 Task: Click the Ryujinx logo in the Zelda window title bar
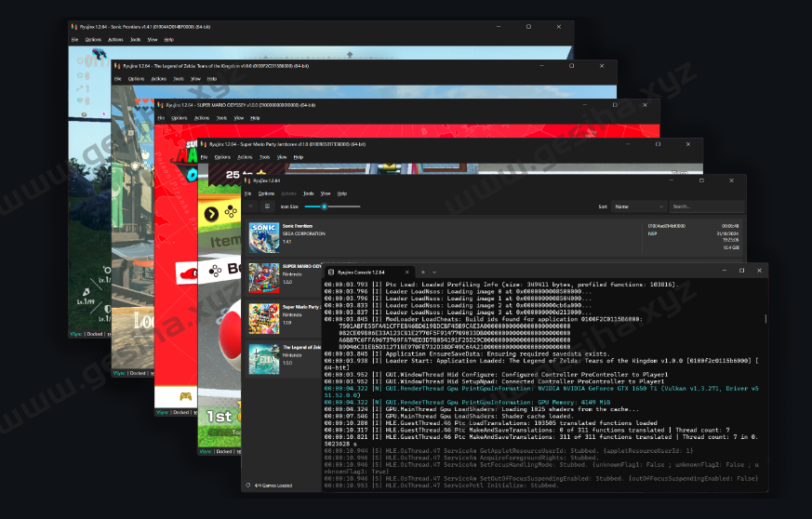tap(116, 66)
